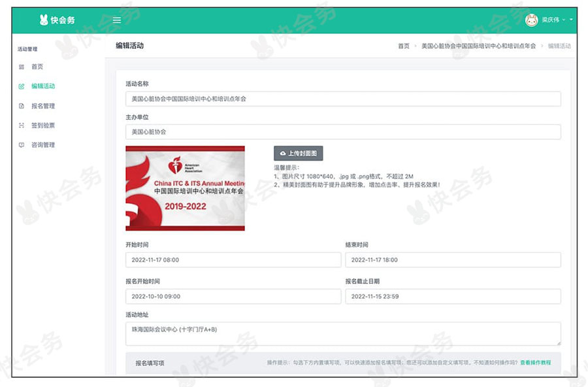Click the 首页 sidebar icon
Image resolution: width=588 pixels, height=387 pixels.
[22, 67]
